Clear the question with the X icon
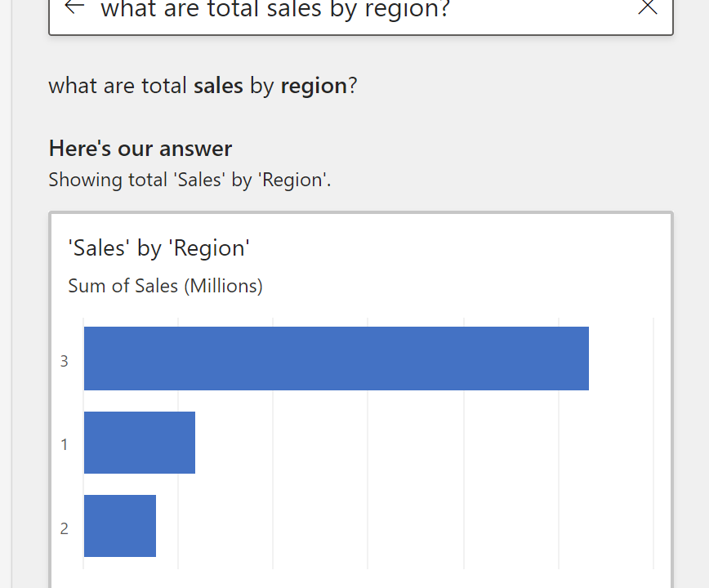This screenshot has height=588, width=709. (647, 7)
